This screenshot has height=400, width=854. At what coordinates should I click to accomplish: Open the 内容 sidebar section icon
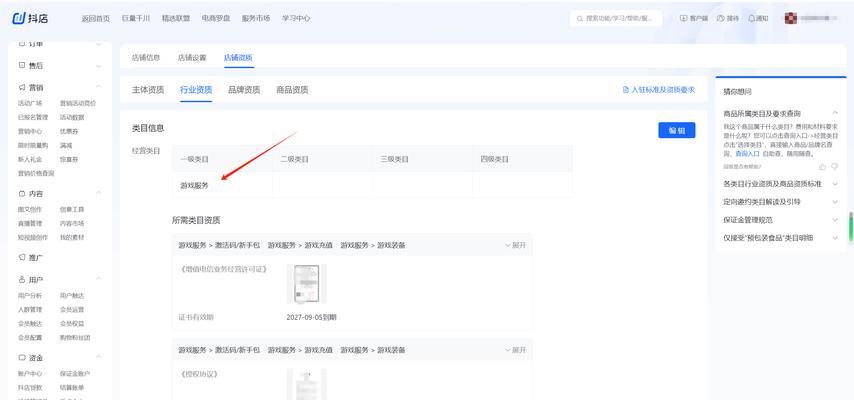pyautogui.click(x=22, y=193)
